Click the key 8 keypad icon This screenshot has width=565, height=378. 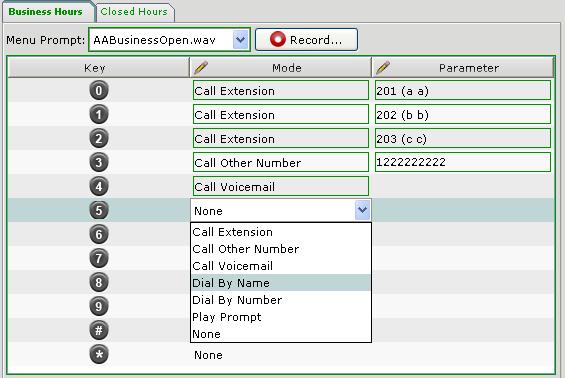click(x=99, y=283)
